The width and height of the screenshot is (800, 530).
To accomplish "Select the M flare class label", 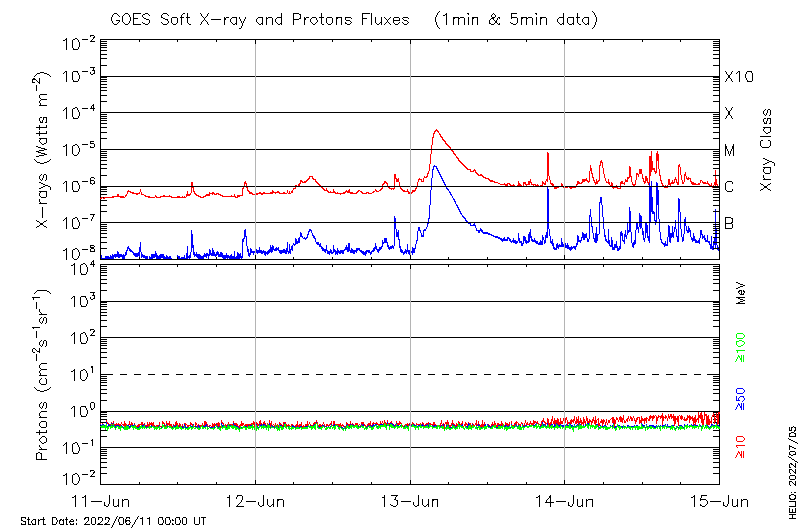I will tap(730, 151).
